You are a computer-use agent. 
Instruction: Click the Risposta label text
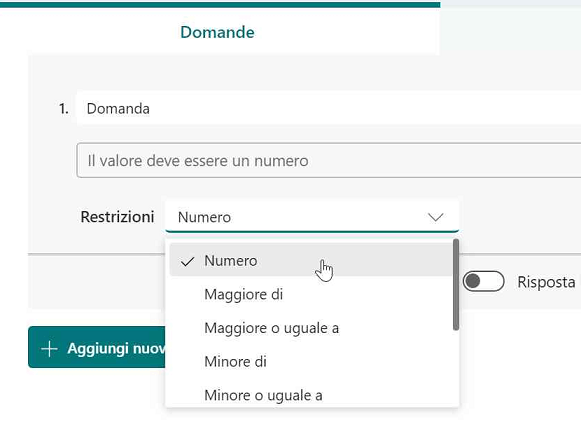(x=546, y=282)
